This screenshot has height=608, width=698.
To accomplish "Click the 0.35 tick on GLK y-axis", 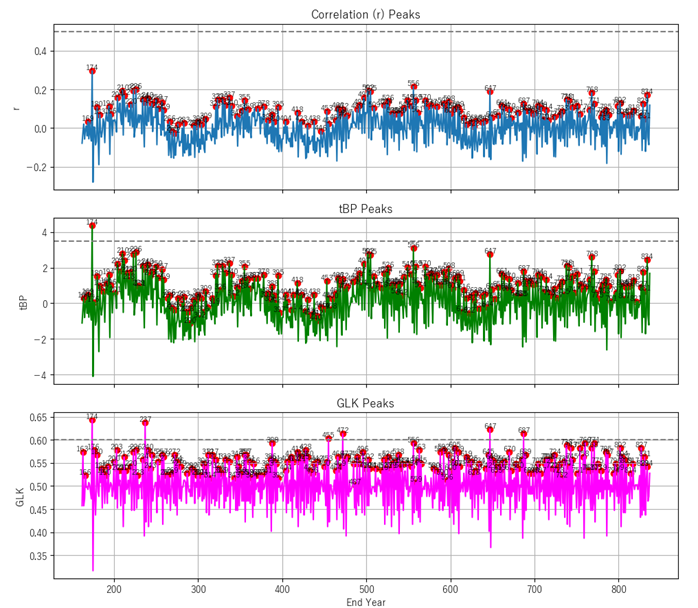I will (x=38, y=556).
